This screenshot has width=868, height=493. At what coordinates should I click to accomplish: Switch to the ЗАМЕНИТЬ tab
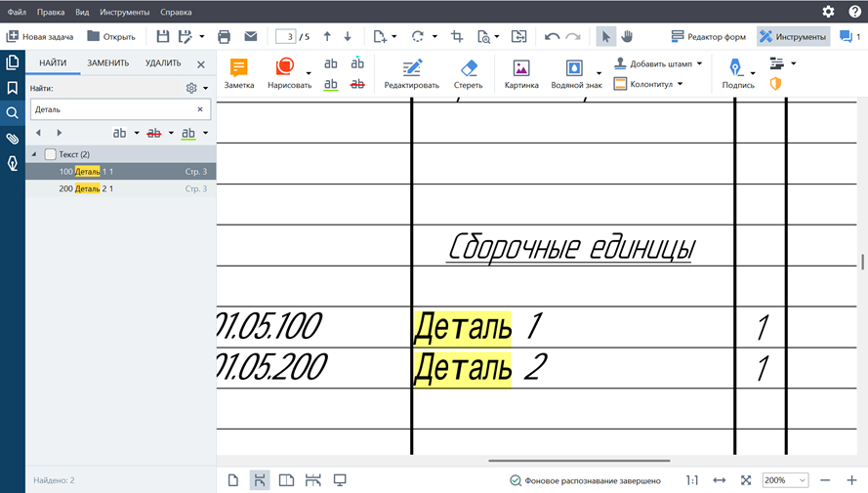pos(108,63)
